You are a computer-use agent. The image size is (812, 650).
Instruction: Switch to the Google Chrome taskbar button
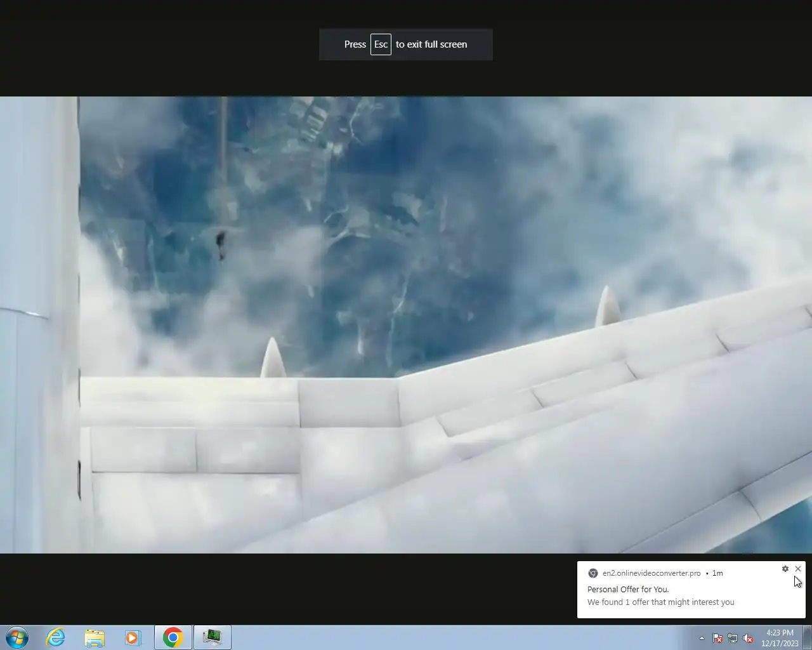[x=173, y=637]
